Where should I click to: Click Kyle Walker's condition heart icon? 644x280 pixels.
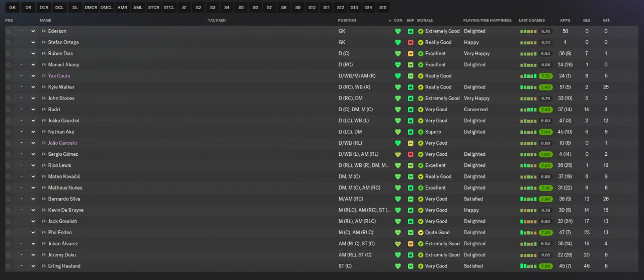click(x=398, y=87)
